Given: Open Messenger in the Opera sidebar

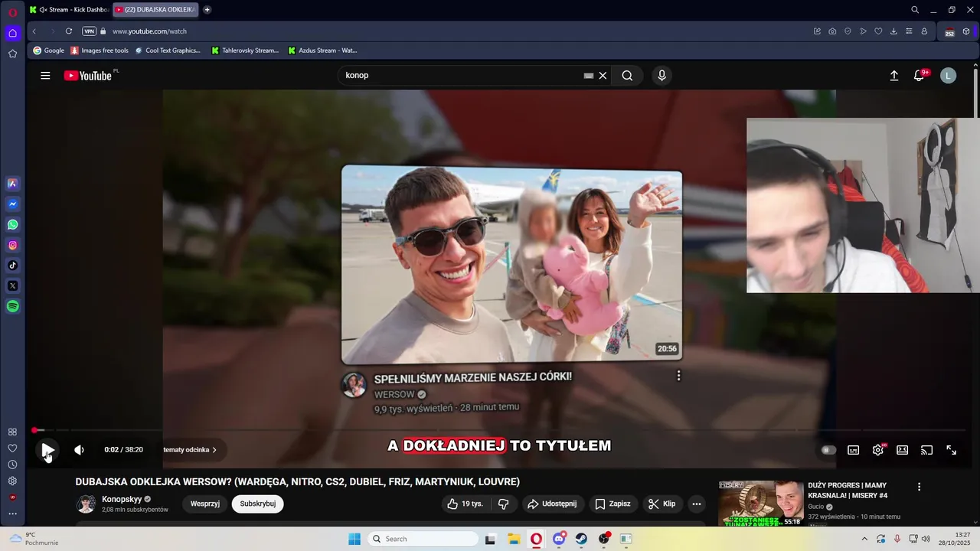Looking at the screenshot, I should point(12,204).
